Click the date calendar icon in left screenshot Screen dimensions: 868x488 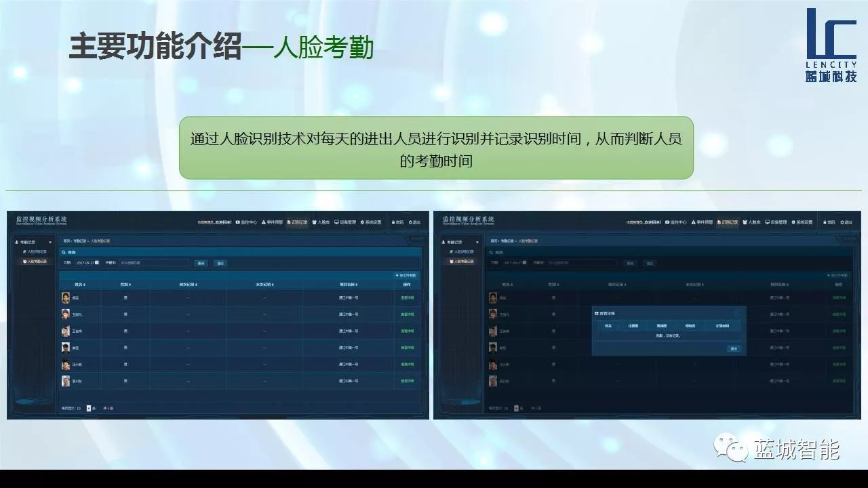pos(97,263)
